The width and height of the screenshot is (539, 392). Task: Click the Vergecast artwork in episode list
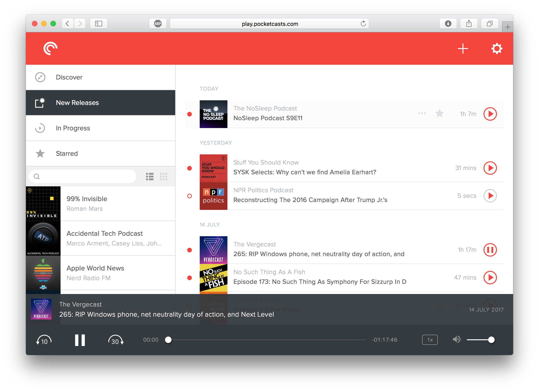tap(213, 250)
